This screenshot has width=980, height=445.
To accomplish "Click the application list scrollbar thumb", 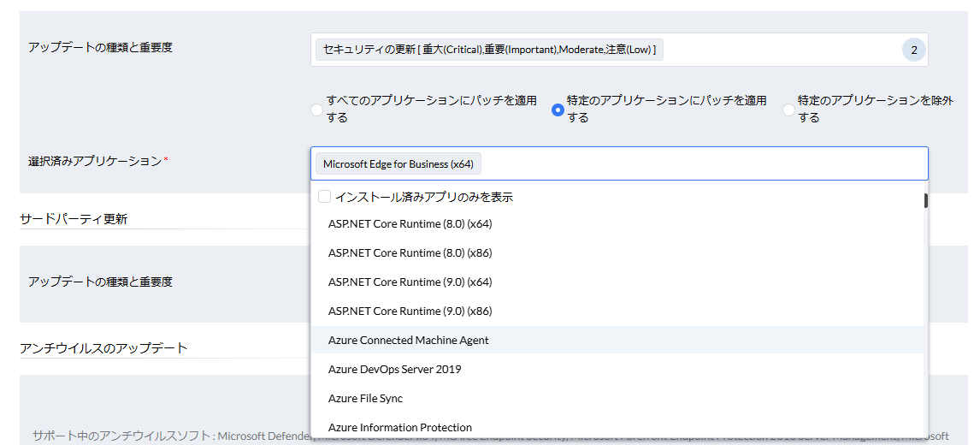I will point(925,201).
